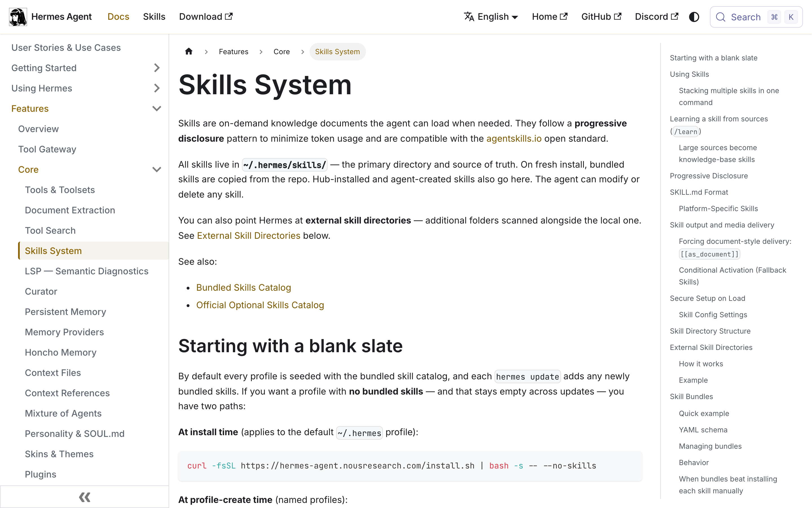The image size is (812, 508).
Task: Open Document Extraction in sidebar
Action: point(70,210)
